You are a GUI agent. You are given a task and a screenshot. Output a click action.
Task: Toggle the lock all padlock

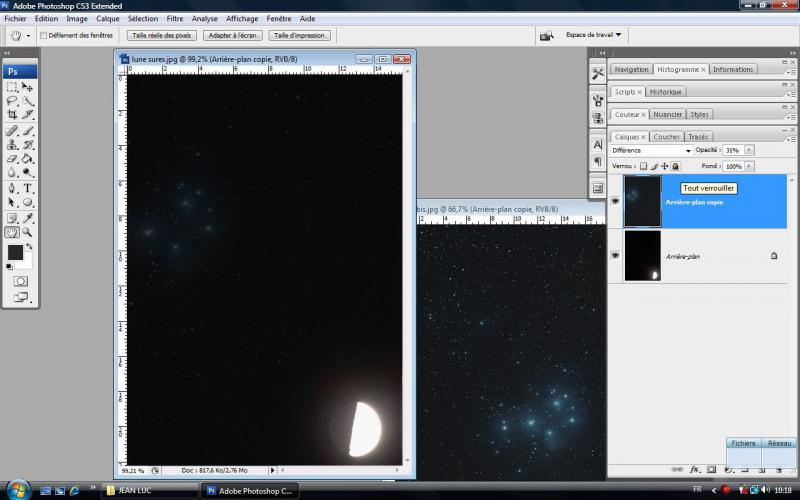(x=676, y=166)
